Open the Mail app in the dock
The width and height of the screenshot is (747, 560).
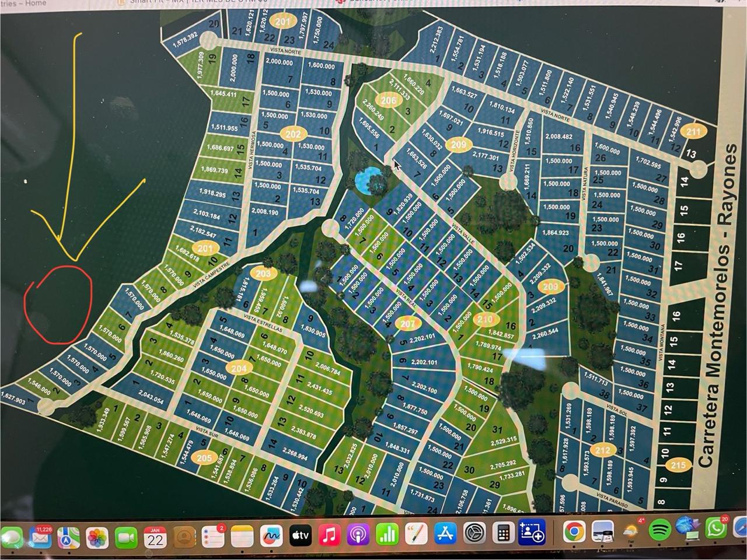click(x=40, y=537)
